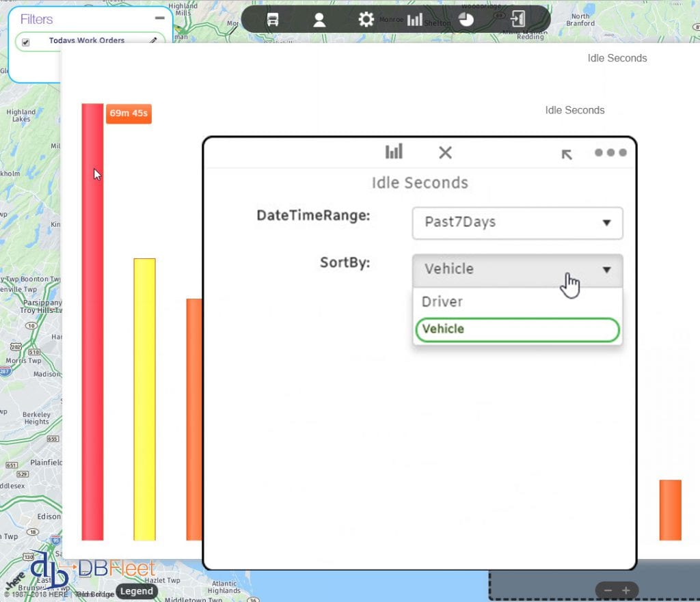700x602 pixels.
Task: Click the pencil edit icon for Todays Work Orders
Action: point(151,41)
